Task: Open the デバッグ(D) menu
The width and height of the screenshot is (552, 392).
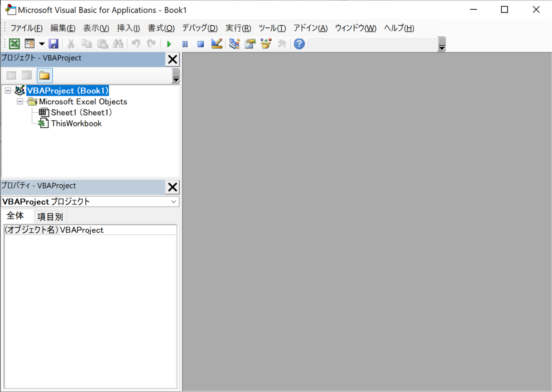Action: pyautogui.click(x=200, y=28)
